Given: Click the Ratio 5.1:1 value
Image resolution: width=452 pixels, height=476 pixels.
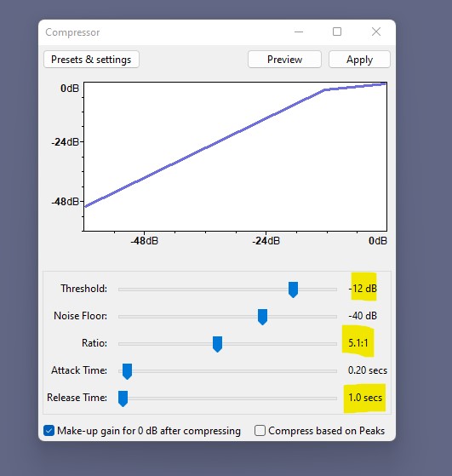Looking at the screenshot, I should pyautogui.click(x=358, y=343).
